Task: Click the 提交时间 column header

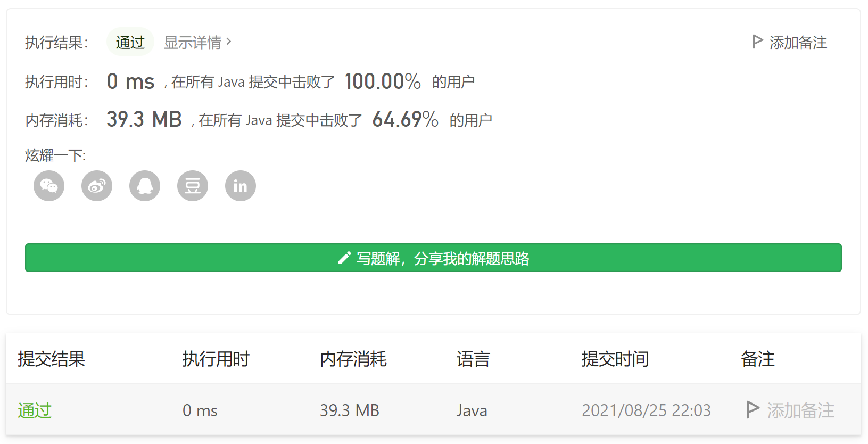Action: click(x=615, y=359)
